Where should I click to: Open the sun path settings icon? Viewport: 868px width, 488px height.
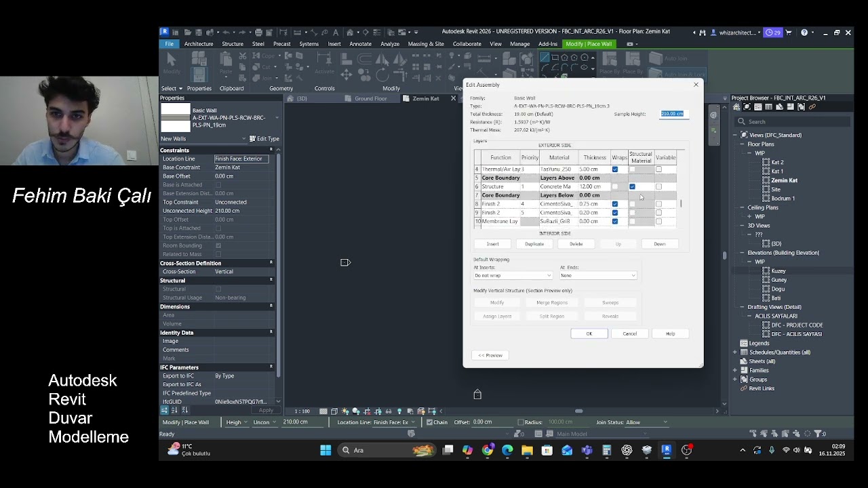(345, 411)
